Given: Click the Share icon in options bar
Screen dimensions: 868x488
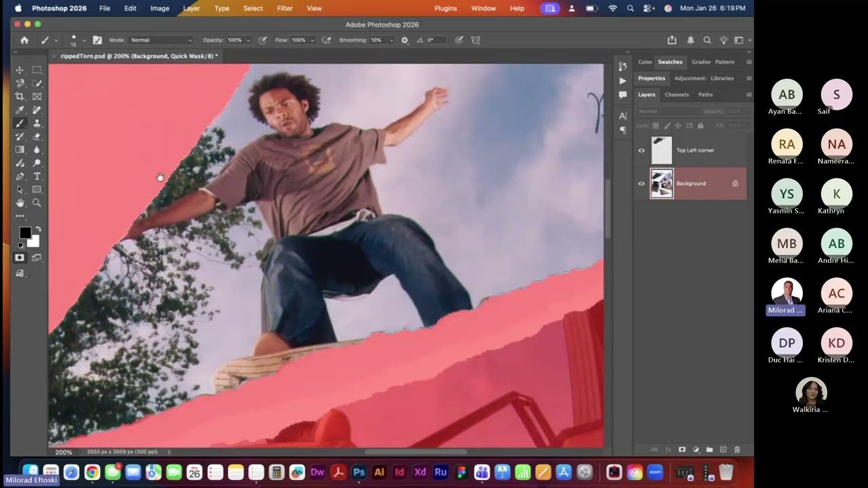Looking at the screenshot, I should [x=672, y=40].
